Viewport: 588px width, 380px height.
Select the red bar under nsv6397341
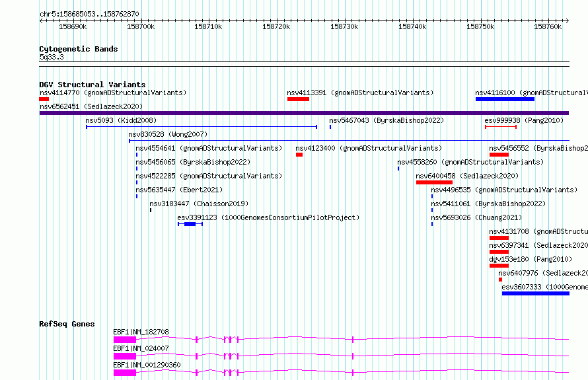(x=499, y=252)
